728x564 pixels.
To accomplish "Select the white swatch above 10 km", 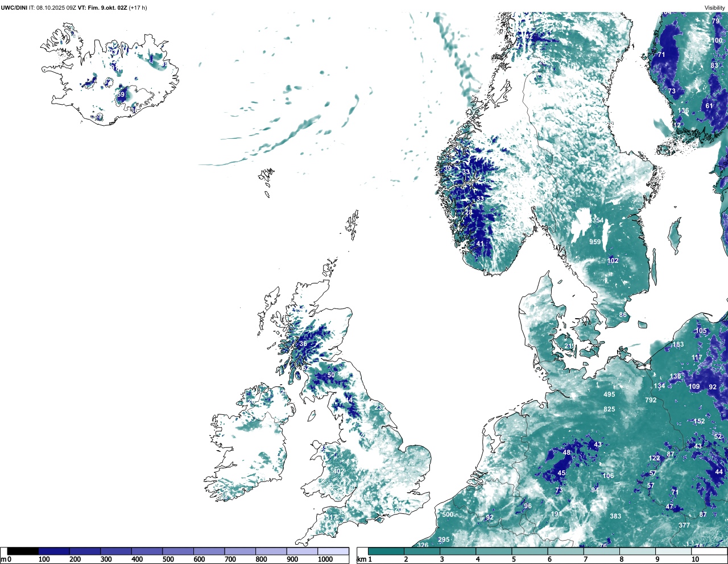I will pyautogui.click(x=709, y=551).
